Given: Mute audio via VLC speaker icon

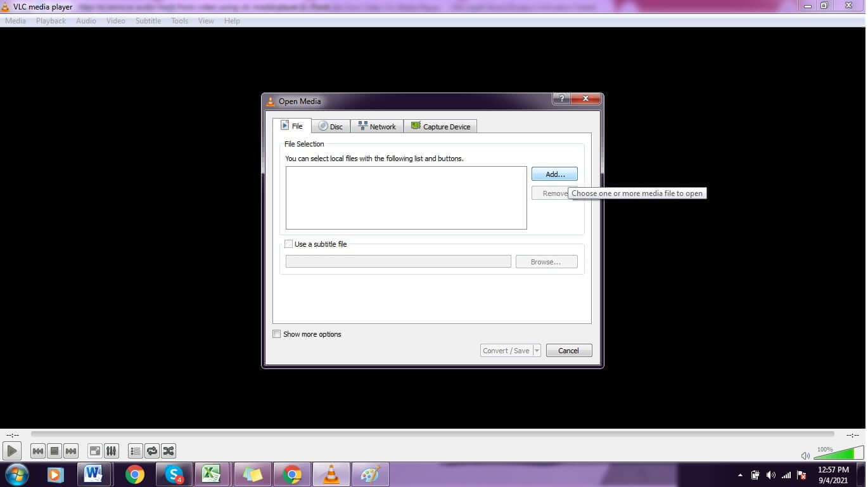Looking at the screenshot, I should click(805, 455).
